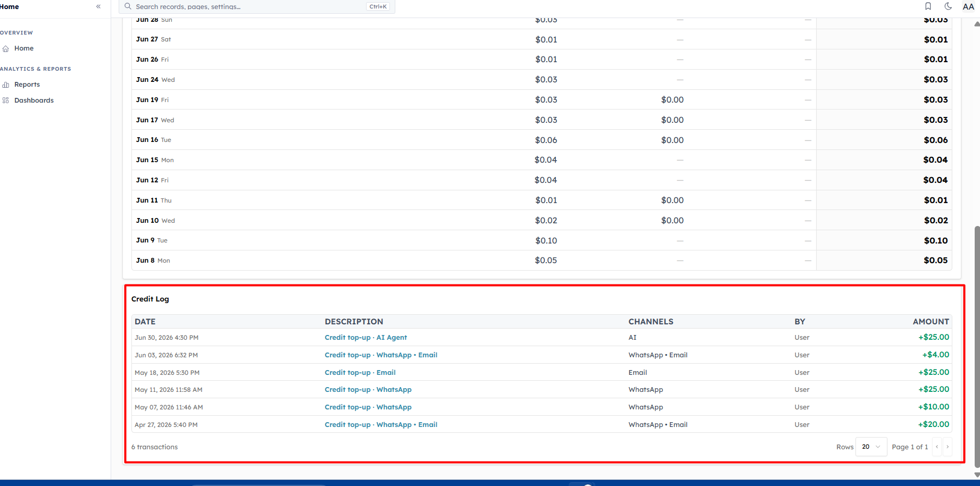The width and height of the screenshot is (980, 486).
Task: Open Credit top-up · AI Agent link
Action: (366, 337)
